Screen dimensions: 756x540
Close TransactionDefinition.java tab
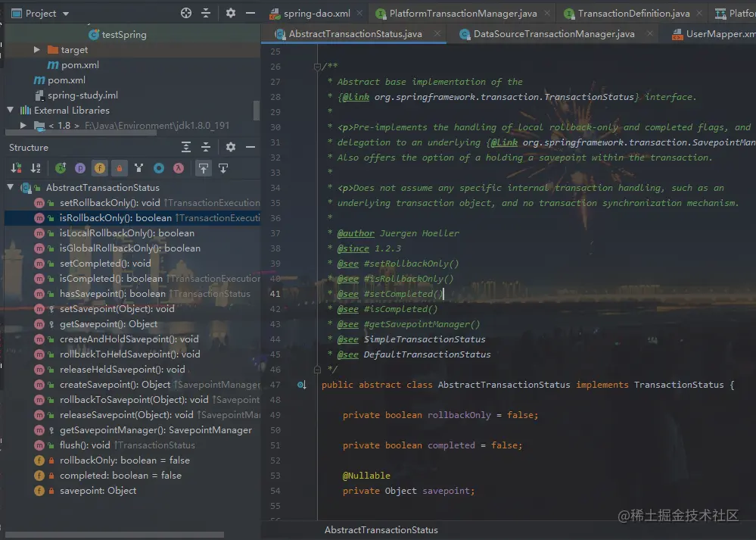tap(699, 14)
